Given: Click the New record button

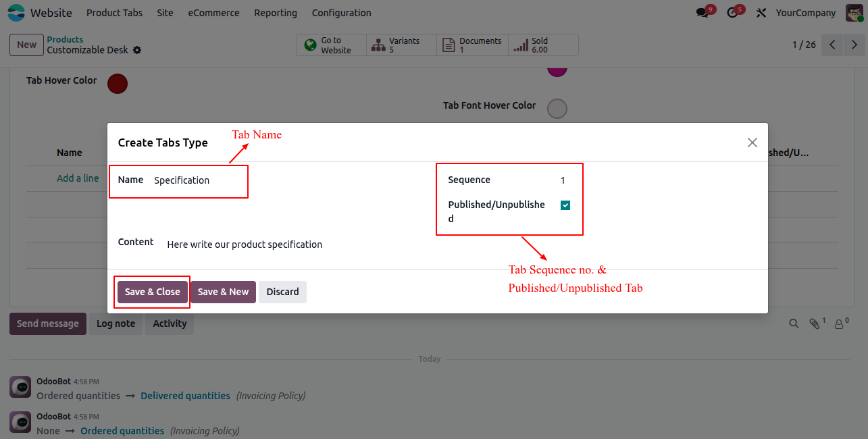Looking at the screenshot, I should [x=26, y=45].
